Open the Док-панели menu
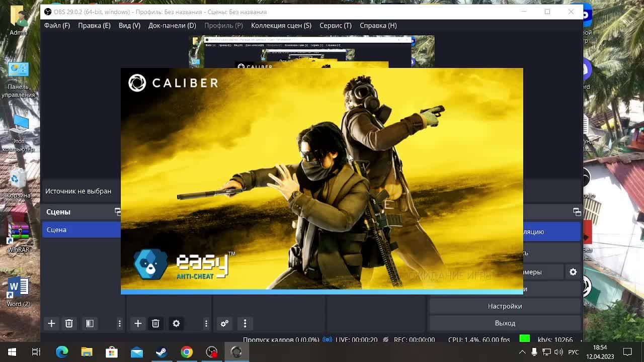The height and width of the screenshot is (362, 644). coord(172,25)
